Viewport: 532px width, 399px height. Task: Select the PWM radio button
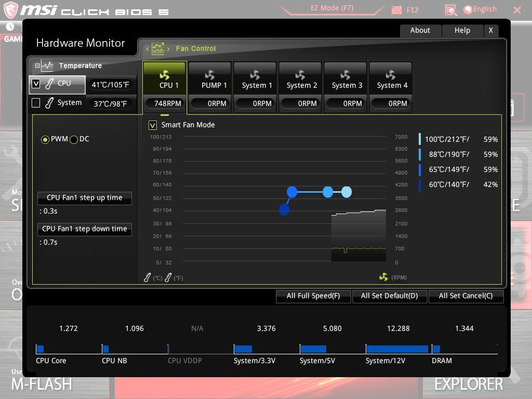(45, 139)
